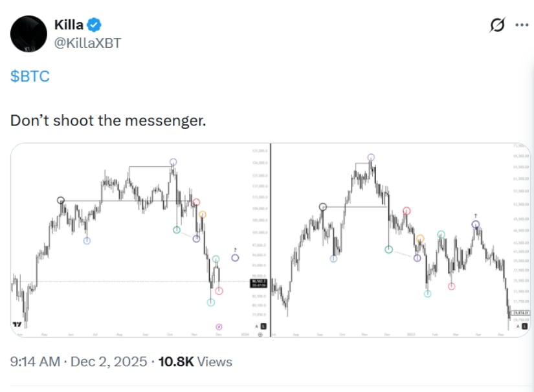The width and height of the screenshot is (534, 392).
Task: Click the settings gear at left chart corner
Action: [260, 334]
